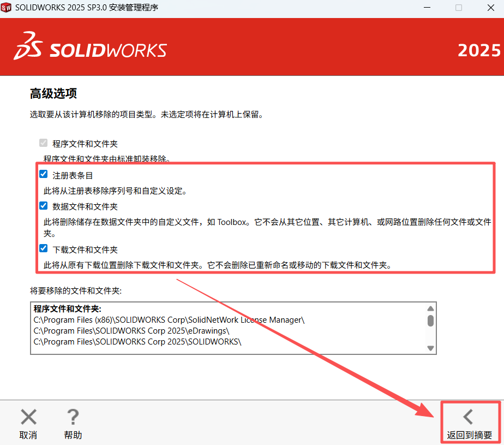Select the SolidNetWork License Manager path

click(x=169, y=320)
